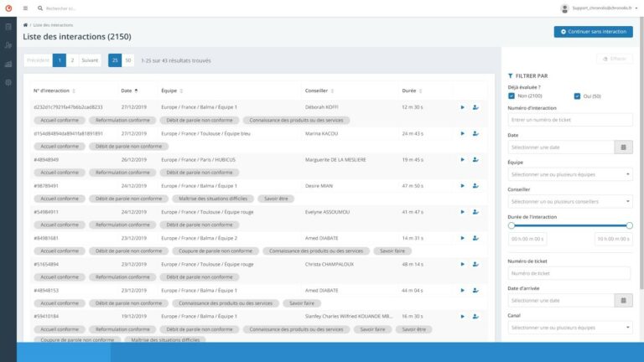Viewport: 644px width, 362px height.
Task: Uncheck the 'Oui (50)' checkbox
Action: pyautogui.click(x=577, y=96)
